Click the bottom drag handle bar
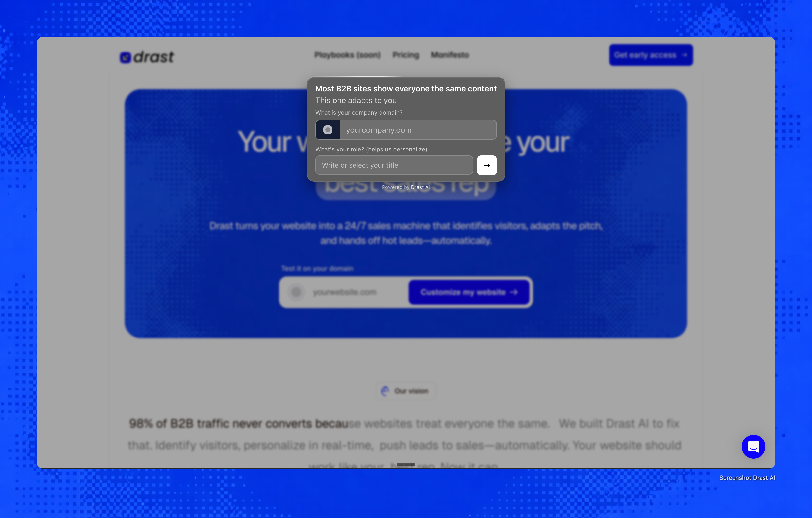 click(x=406, y=464)
